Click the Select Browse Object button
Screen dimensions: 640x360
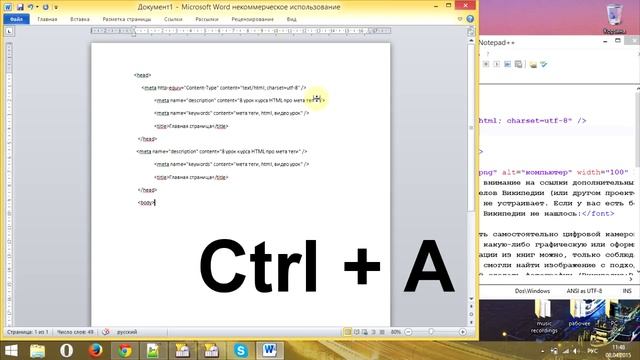click(x=471, y=314)
